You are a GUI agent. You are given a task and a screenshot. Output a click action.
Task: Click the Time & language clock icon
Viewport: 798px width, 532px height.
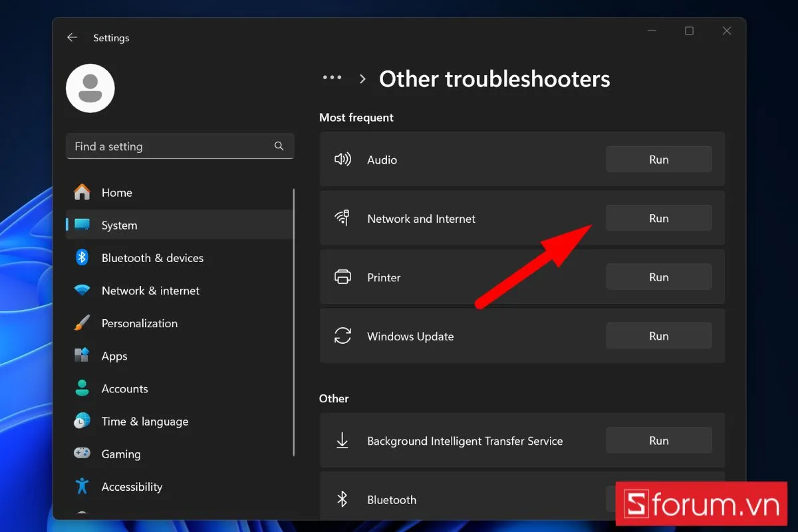[82, 422]
